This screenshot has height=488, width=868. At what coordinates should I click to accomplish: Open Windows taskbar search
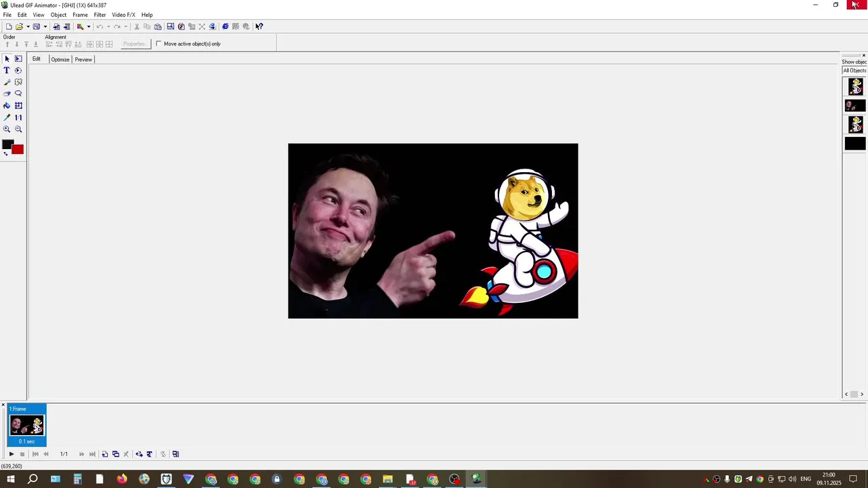[33, 479]
